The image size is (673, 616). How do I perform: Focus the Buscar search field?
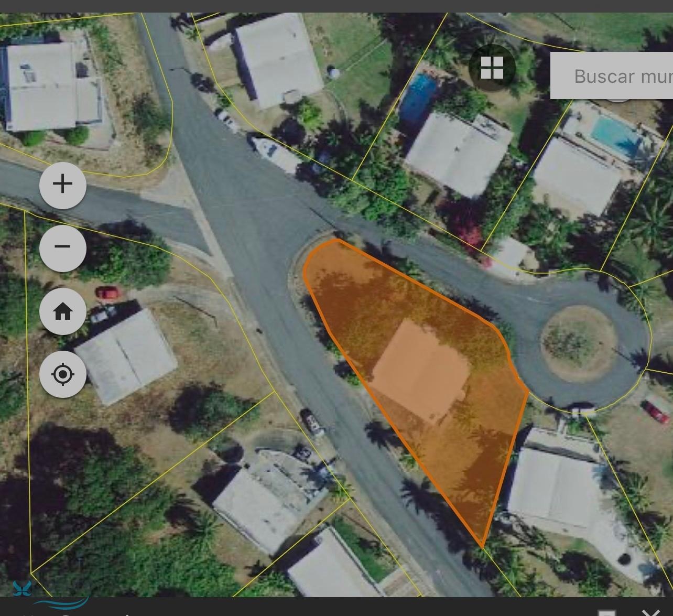(x=612, y=76)
